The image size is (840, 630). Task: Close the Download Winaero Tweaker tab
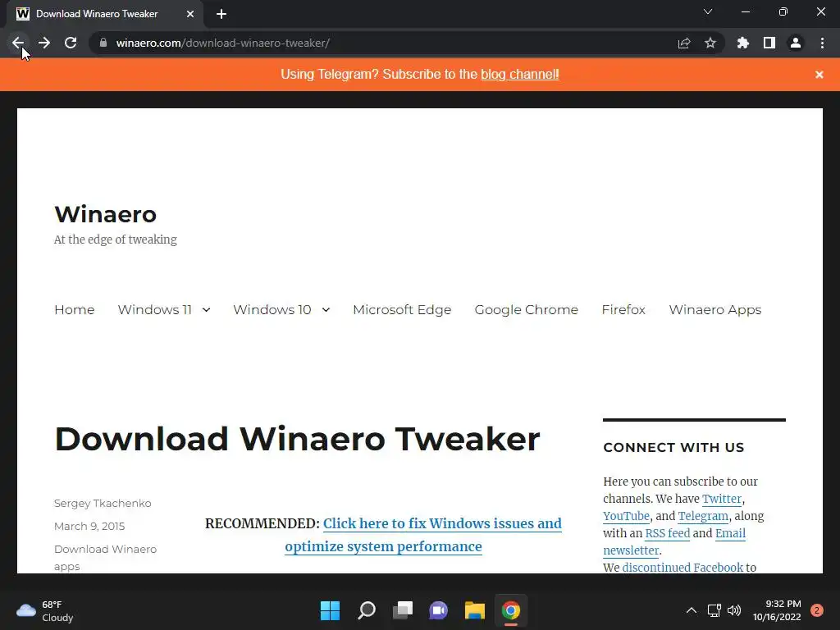click(x=190, y=14)
